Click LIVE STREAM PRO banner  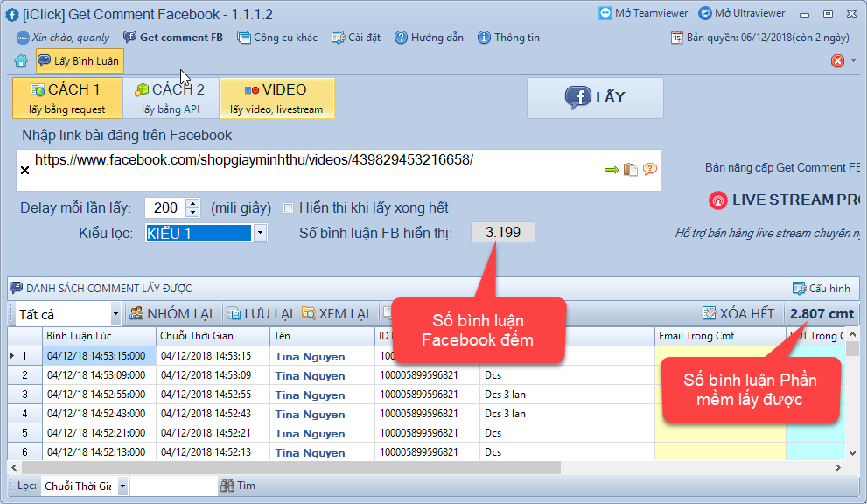click(784, 199)
